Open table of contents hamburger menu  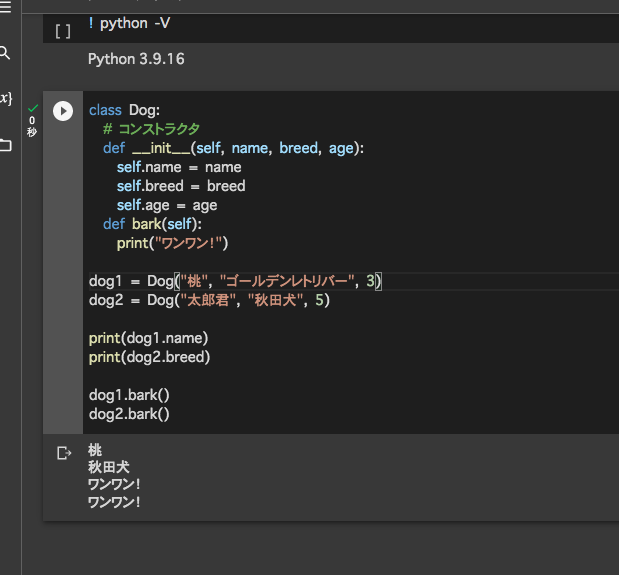(5, 7)
